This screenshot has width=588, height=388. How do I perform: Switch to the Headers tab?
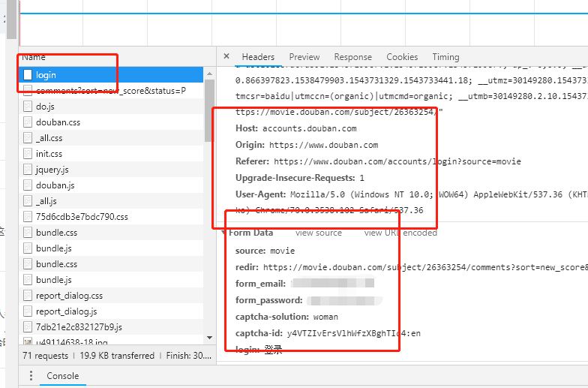click(258, 57)
